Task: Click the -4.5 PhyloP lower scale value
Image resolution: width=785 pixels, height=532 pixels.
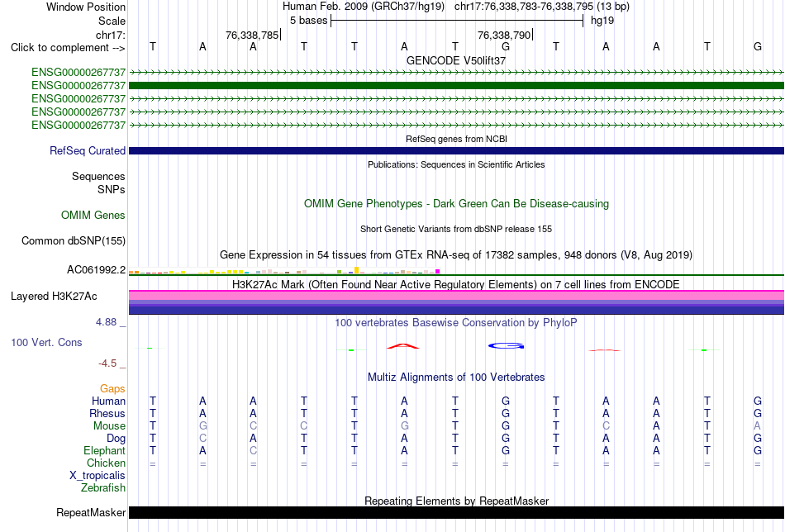Action: tap(107, 363)
